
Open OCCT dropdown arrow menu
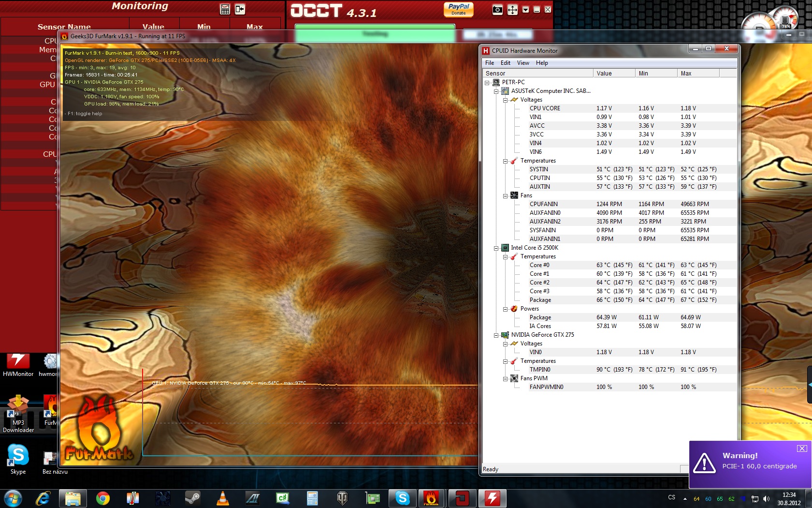click(x=525, y=10)
